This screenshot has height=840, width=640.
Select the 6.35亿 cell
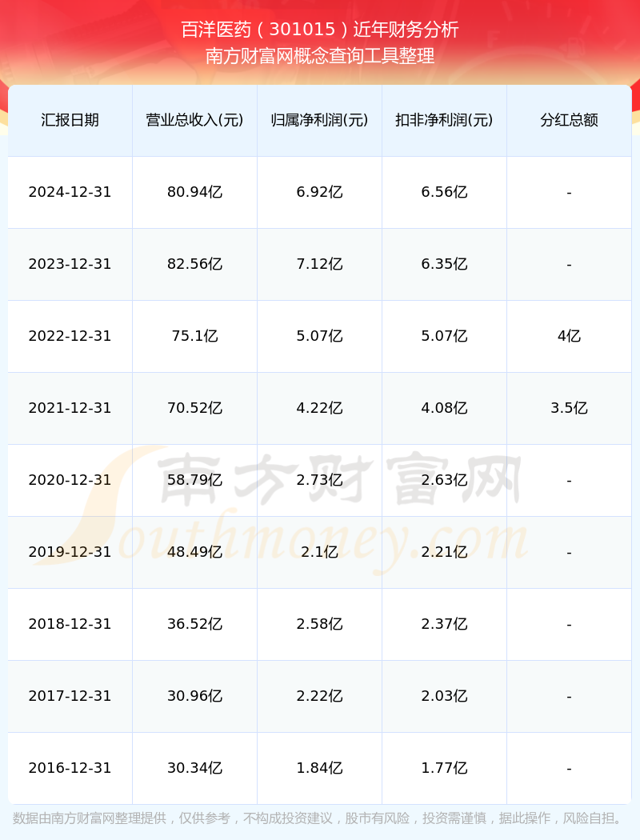point(445,265)
